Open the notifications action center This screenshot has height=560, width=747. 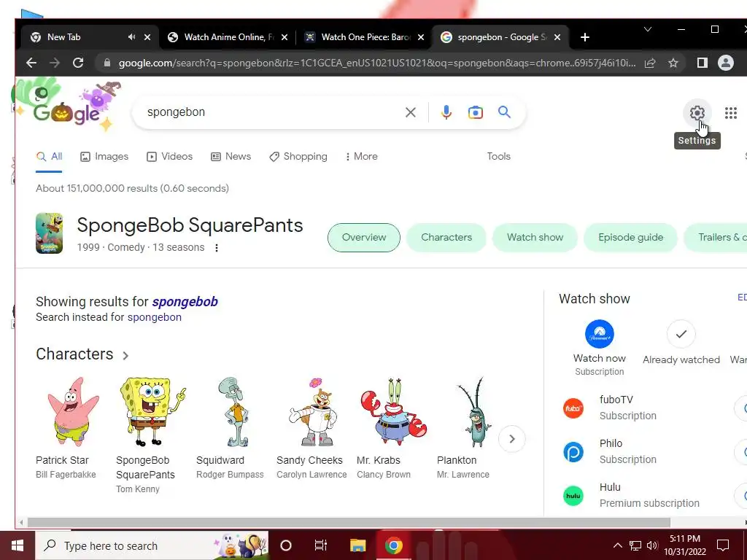723,545
